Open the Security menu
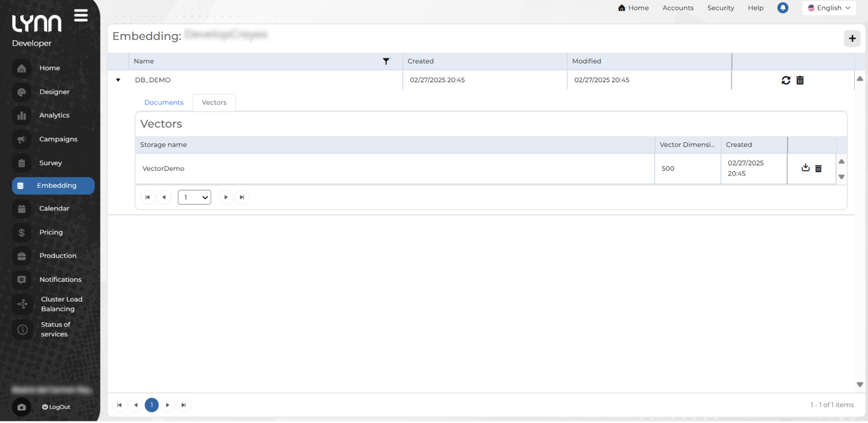 pyautogui.click(x=721, y=8)
